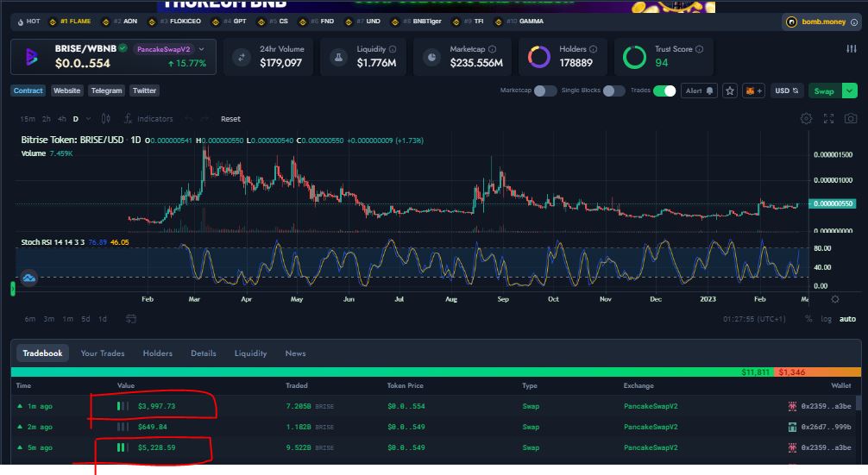Click the HOT flame trending icon
Viewport: 868px width, 475px height.
pyautogui.click(x=21, y=22)
